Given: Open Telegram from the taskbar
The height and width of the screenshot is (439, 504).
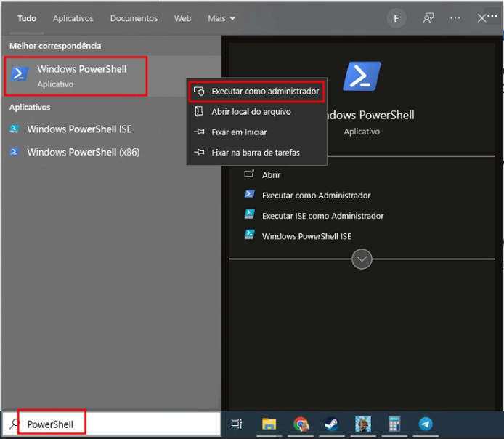Looking at the screenshot, I should 426,424.
